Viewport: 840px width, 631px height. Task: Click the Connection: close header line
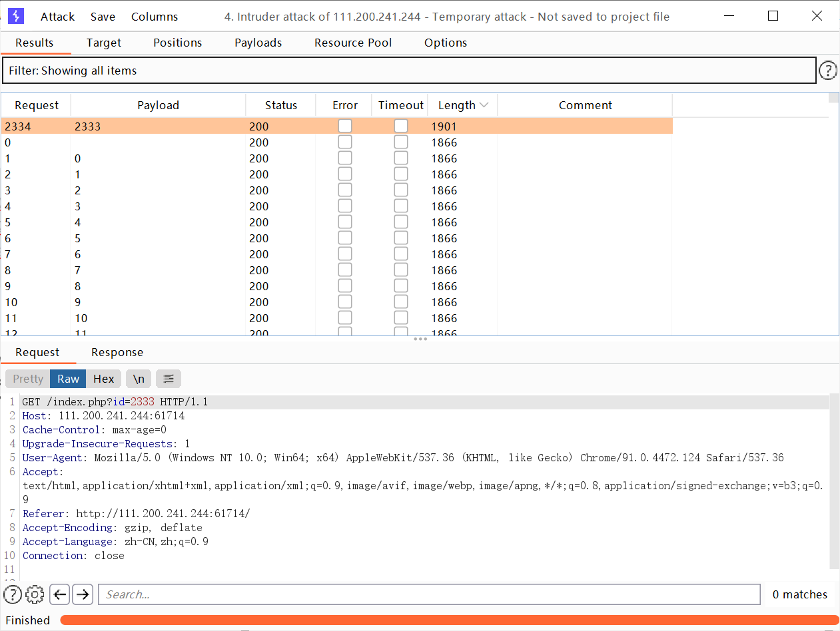[x=73, y=556]
